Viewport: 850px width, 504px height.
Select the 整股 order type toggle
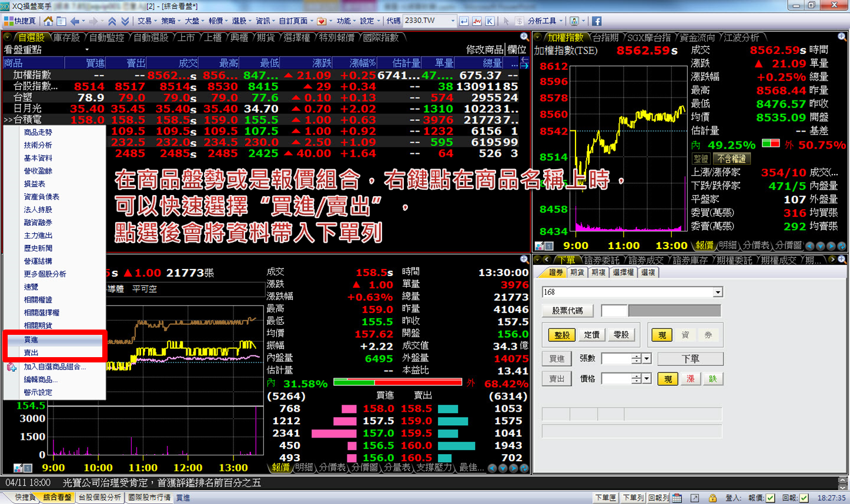click(x=561, y=335)
